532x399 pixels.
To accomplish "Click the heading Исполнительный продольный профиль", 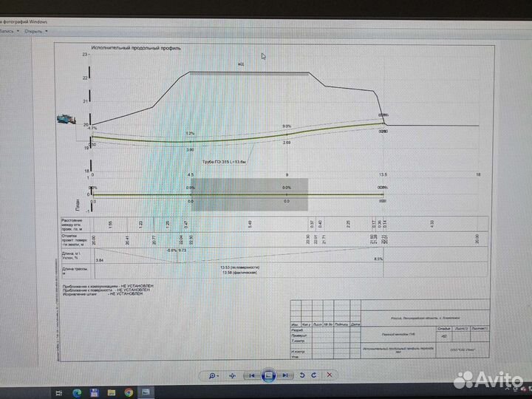I will 136,47.
